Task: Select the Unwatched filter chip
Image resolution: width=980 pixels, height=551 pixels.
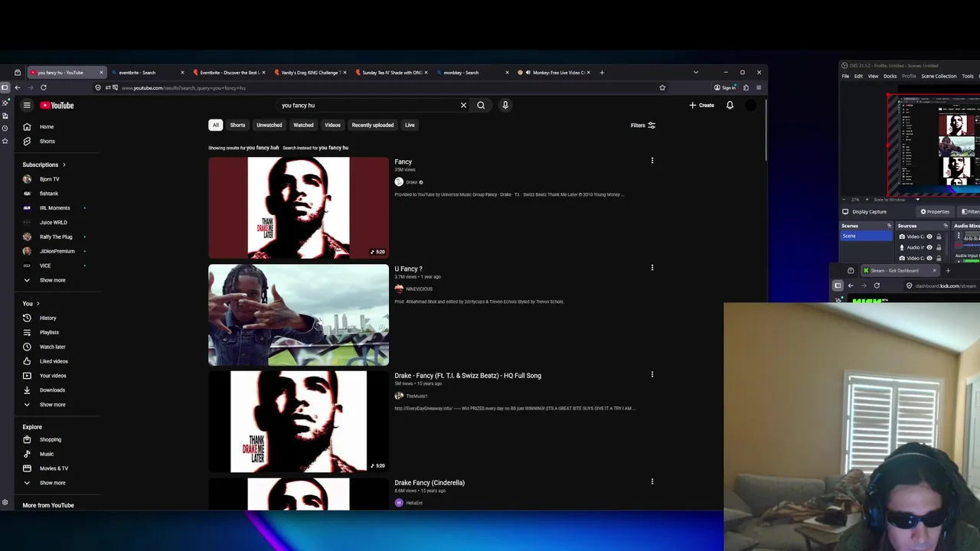Action: click(269, 125)
